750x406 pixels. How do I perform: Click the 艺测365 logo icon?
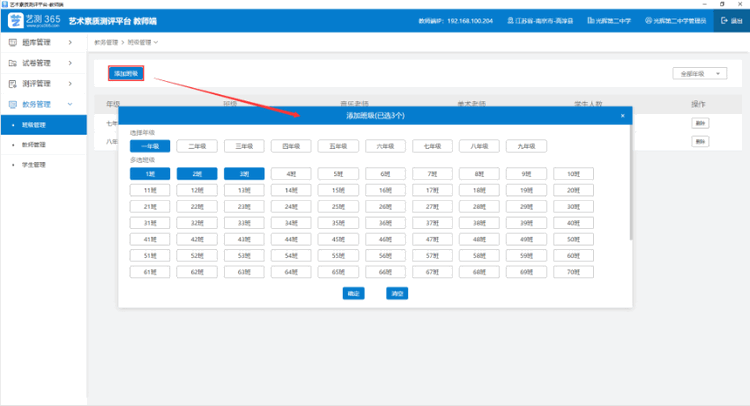[x=13, y=20]
